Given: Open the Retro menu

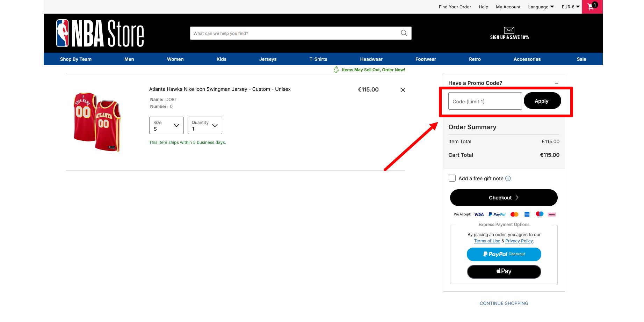Looking at the screenshot, I should point(475,59).
